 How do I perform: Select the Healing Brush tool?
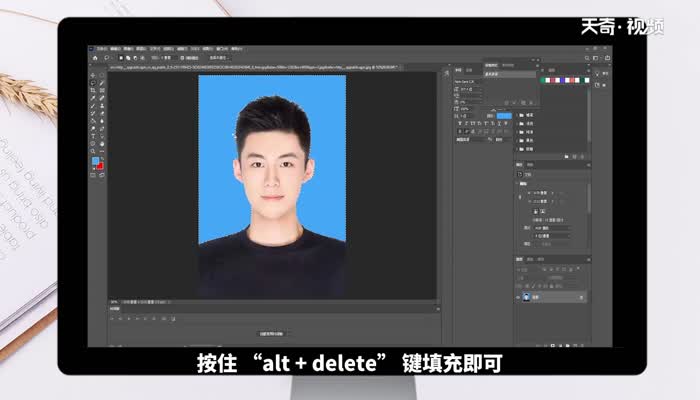coord(102,98)
